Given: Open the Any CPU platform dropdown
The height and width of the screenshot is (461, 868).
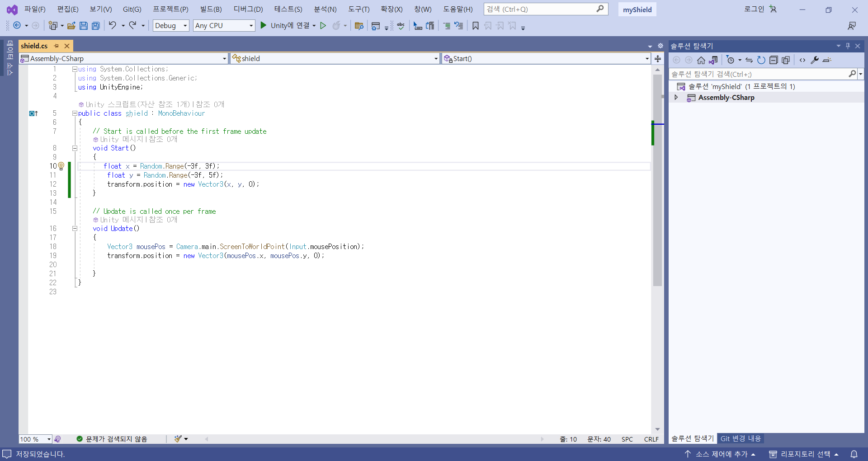Looking at the screenshot, I should [224, 26].
